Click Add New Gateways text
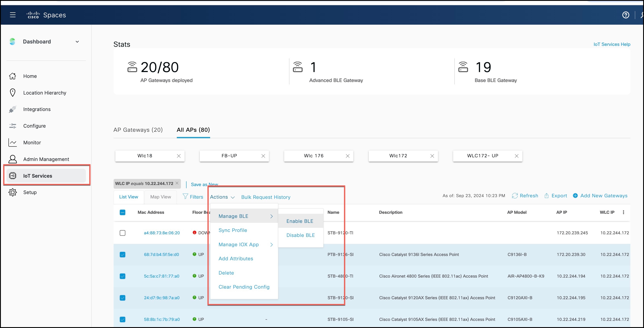 [x=604, y=196]
